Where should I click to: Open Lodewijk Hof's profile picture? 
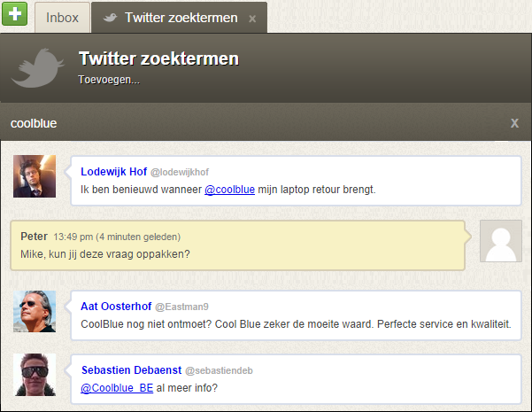click(35, 176)
